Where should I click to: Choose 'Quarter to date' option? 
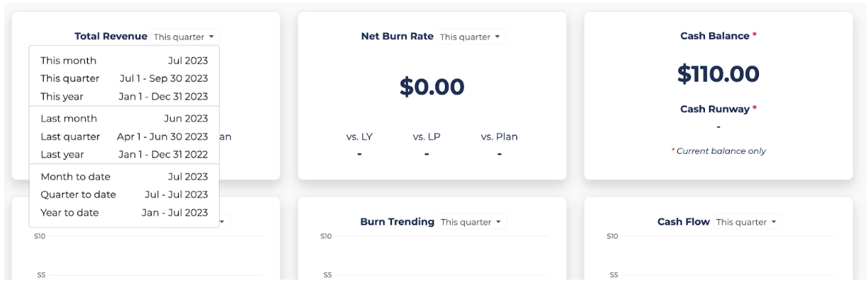(x=124, y=195)
